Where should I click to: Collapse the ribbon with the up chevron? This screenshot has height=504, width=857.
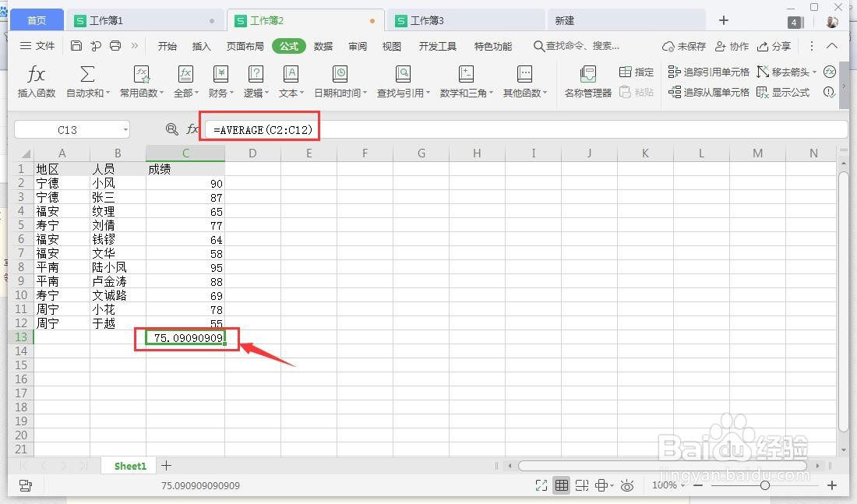[832, 46]
